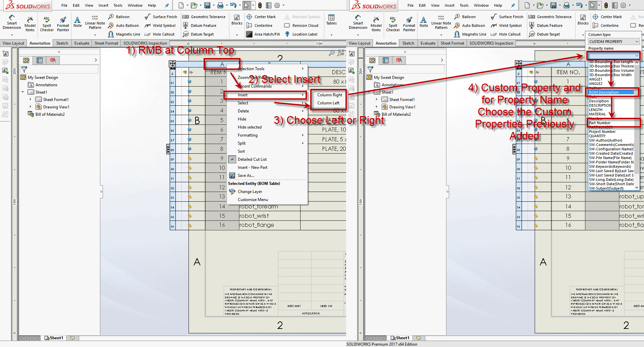The image size is (644, 347).
Task: Click Customize Menu entry
Action: 267,200
